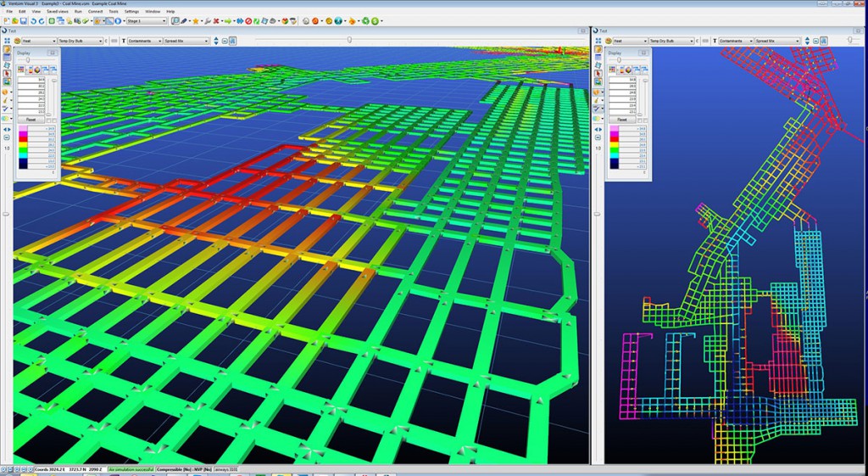Viewport: 868px width, 476px height.
Task: Click the red pointer icon in right view sidebar
Action: pos(598,74)
